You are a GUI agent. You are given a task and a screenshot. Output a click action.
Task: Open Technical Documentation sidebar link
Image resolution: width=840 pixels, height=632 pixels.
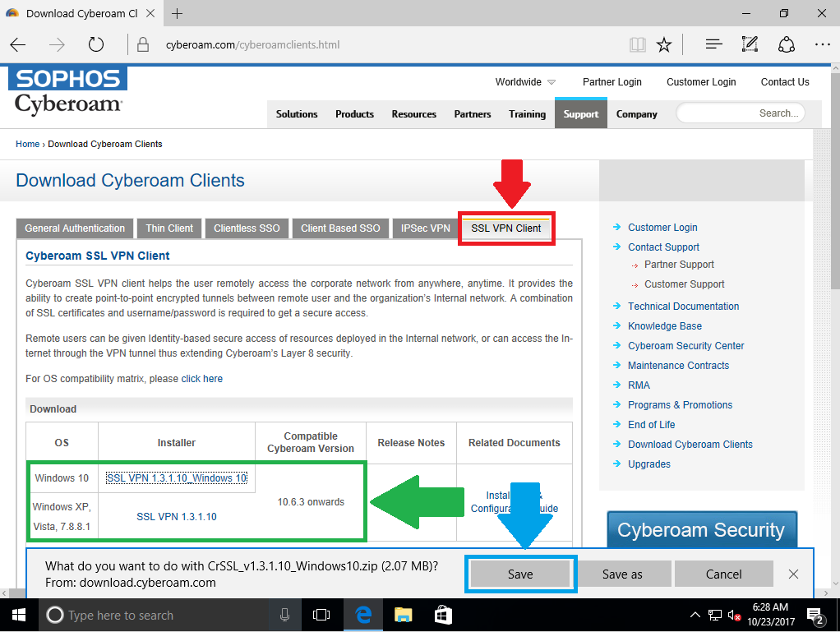click(x=684, y=307)
